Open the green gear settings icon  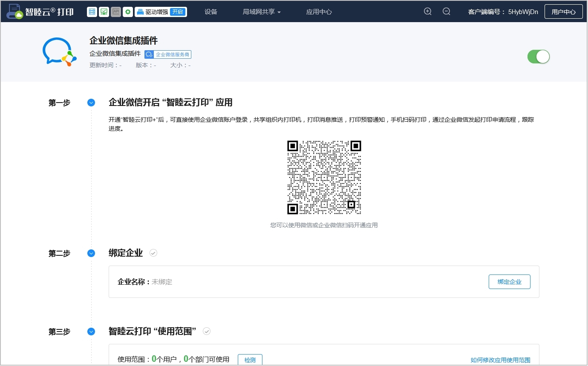pos(127,12)
